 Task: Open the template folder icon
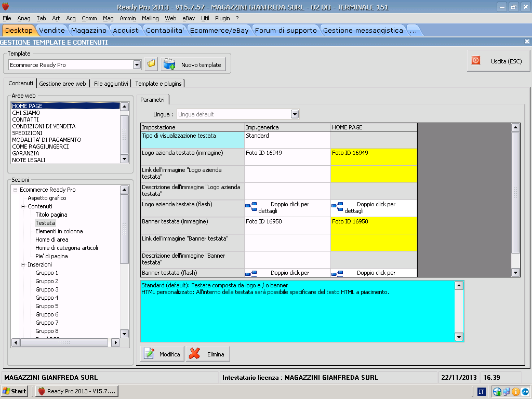[x=151, y=64]
